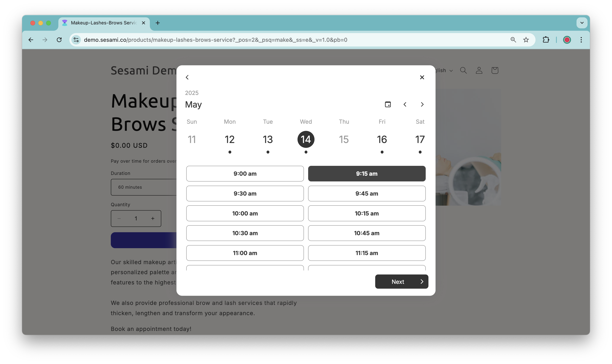
Task: Choose the 11:00 am time slot
Action: coord(245,253)
